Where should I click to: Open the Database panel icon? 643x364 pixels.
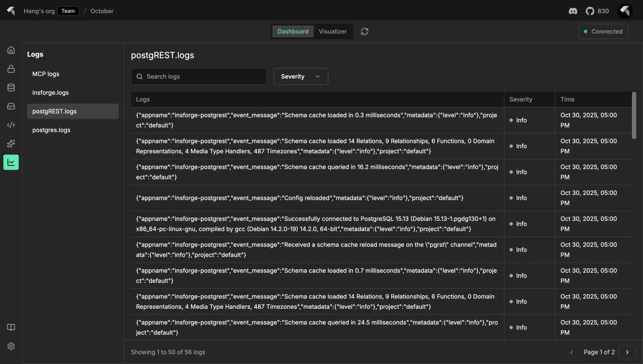tap(11, 88)
